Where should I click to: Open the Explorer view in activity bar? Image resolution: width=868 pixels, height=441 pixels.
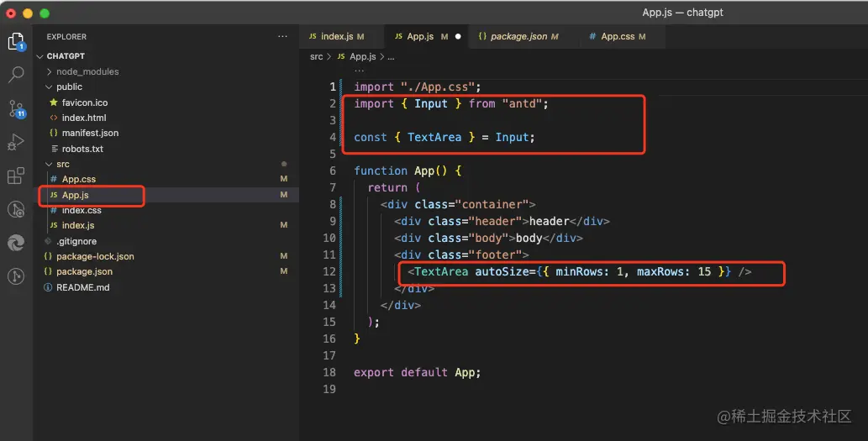click(x=16, y=41)
